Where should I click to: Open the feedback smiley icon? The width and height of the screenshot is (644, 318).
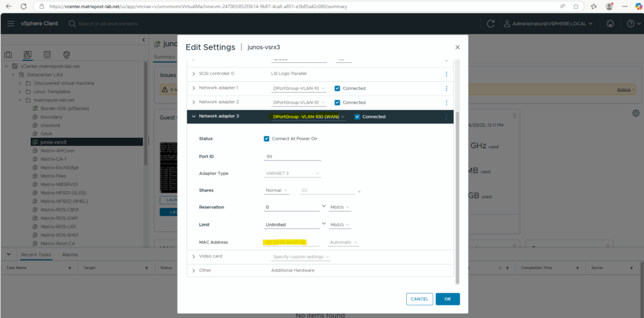[x=610, y=23]
